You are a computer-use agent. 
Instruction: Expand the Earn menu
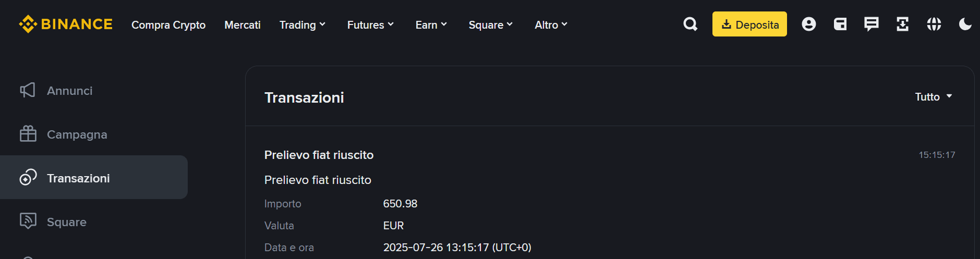tap(431, 24)
